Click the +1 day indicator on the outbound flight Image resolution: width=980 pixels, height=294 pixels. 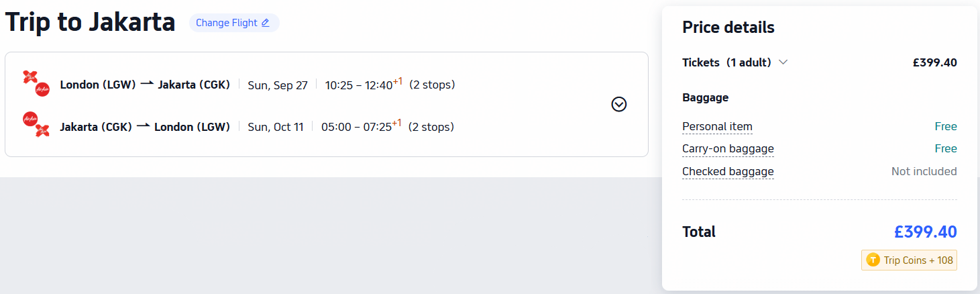(x=397, y=81)
